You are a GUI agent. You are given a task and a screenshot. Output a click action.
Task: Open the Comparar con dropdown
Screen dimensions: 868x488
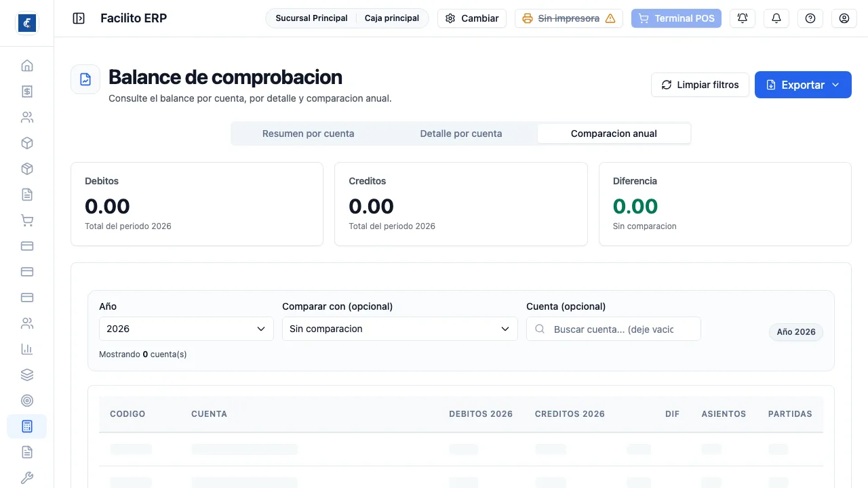click(399, 329)
